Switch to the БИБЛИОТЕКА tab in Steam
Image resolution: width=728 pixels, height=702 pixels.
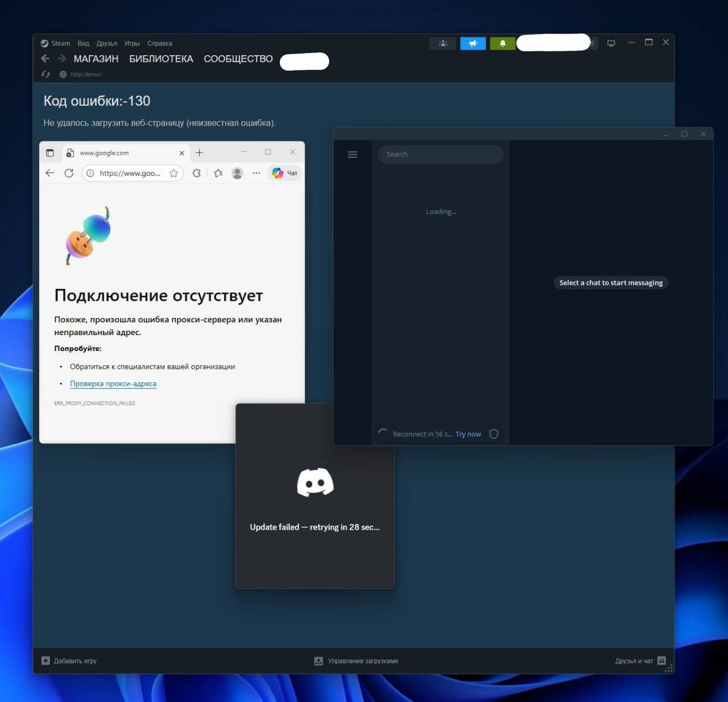point(161,59)
